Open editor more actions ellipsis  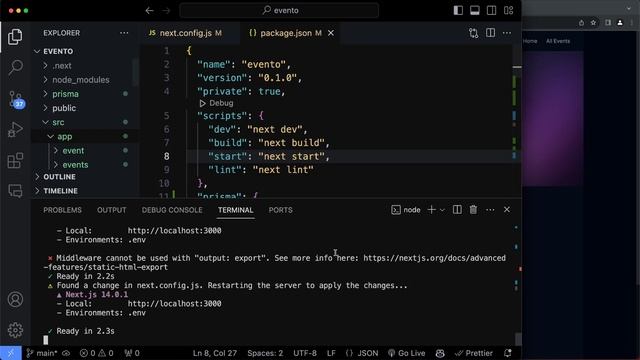(x=507, y=33)
